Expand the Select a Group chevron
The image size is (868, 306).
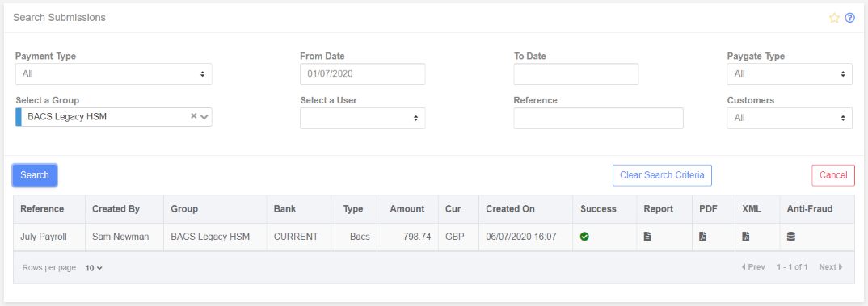click(x=204, y=117)
